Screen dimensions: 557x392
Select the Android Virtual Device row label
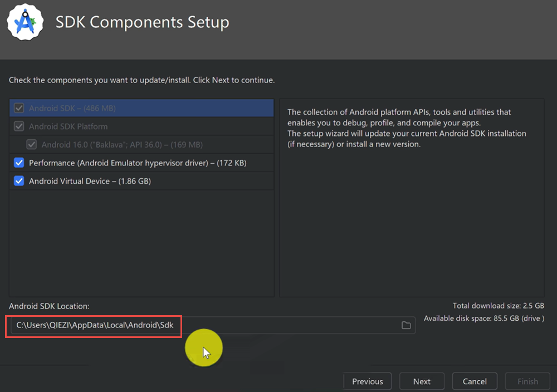point(90,181)
